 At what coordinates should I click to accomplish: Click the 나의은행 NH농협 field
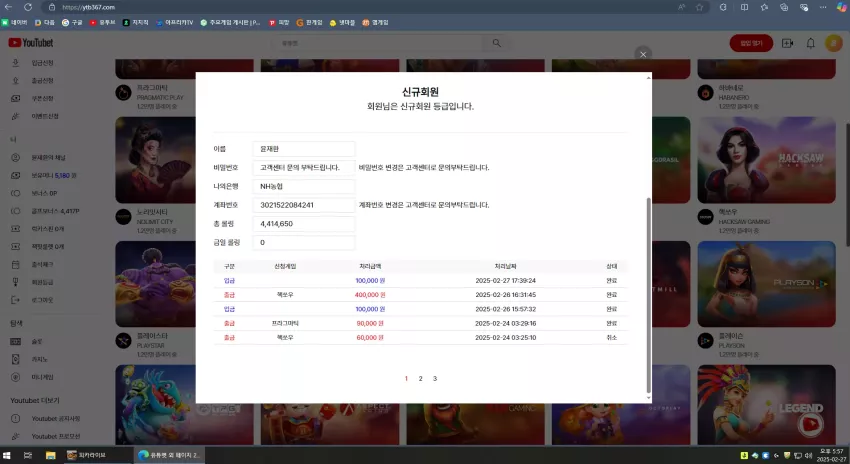point(304,186)
